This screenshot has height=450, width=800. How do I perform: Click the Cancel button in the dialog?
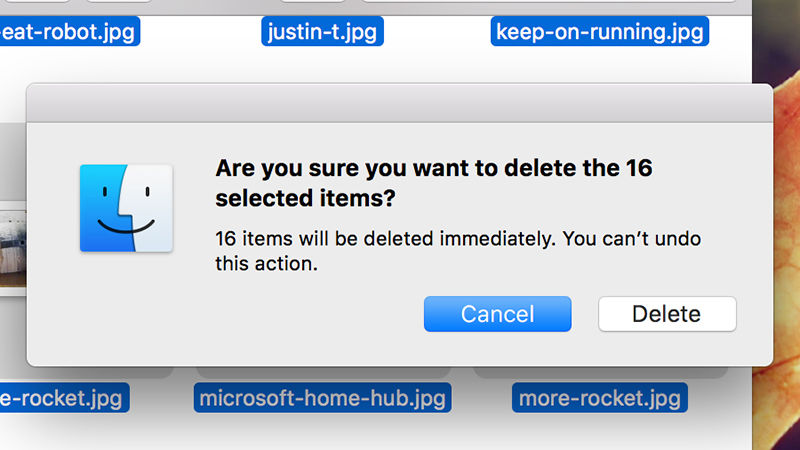(497, 314)
